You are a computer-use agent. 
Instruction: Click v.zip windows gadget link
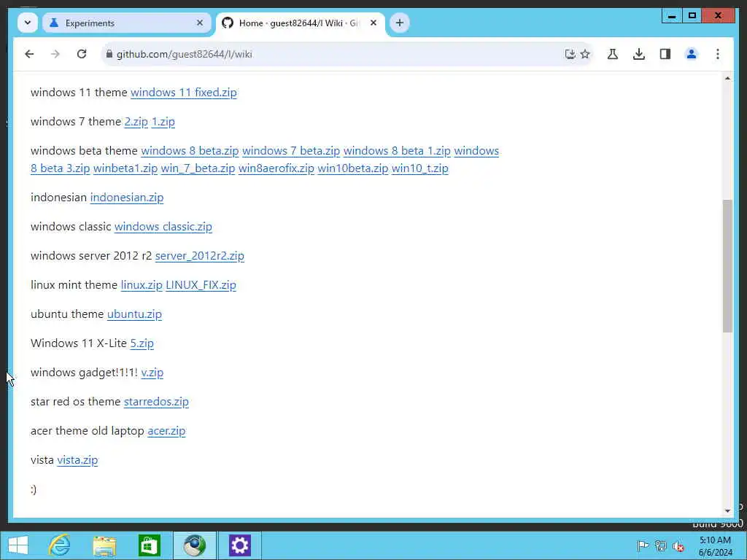[x=152, y=373]
